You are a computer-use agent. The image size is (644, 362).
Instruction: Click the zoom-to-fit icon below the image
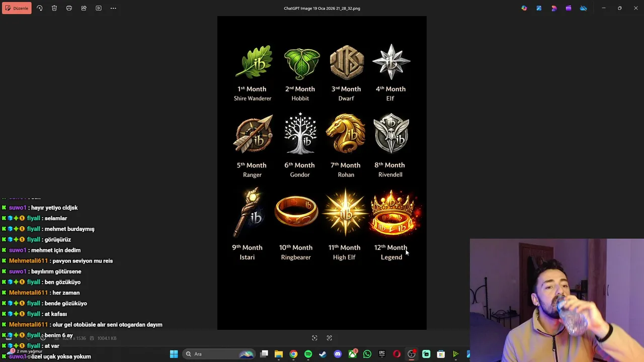click(314, 338)
